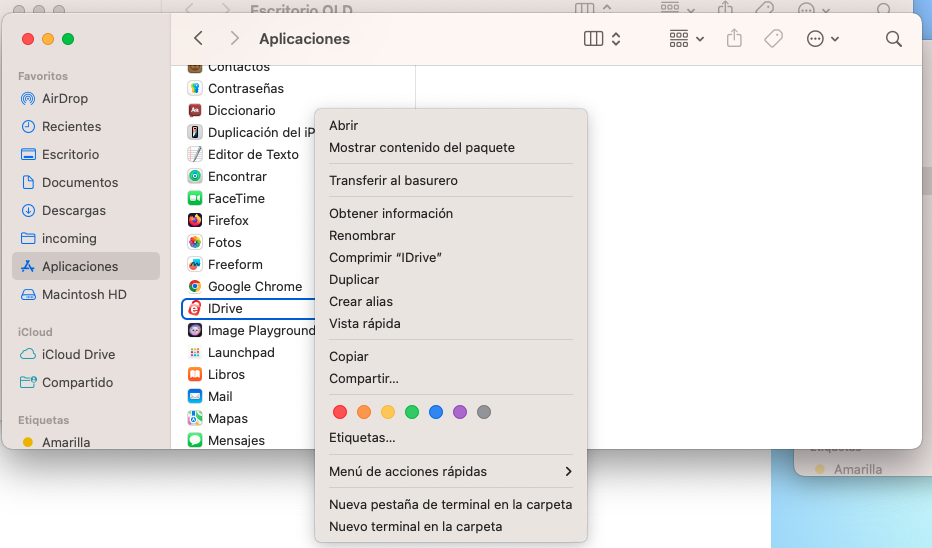The height and width of the screenshot is (548, 932).
Task: Apply the blue tag color
Action: pyautogui.click(x=436, y=412)
